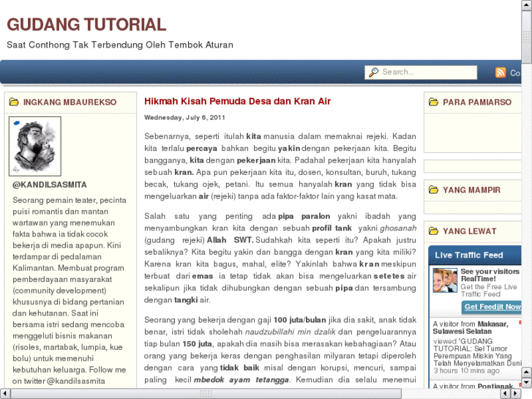Click folder icon beside PARA PAMIARSO
This screenshot has height=399, width=532.
click(x=433, y=102)
